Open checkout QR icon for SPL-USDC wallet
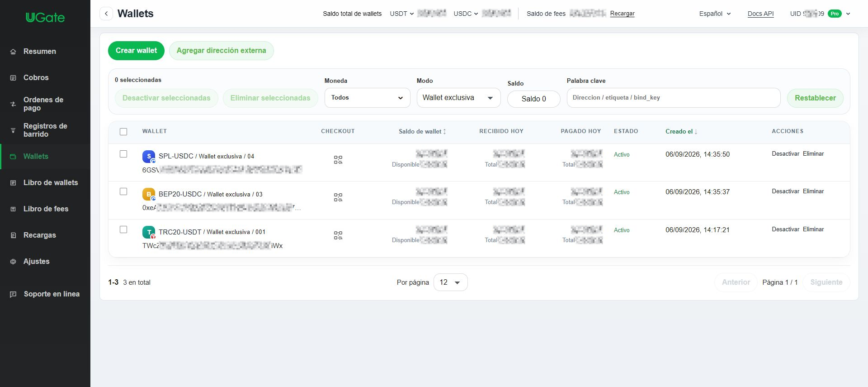 click(338, 160)
